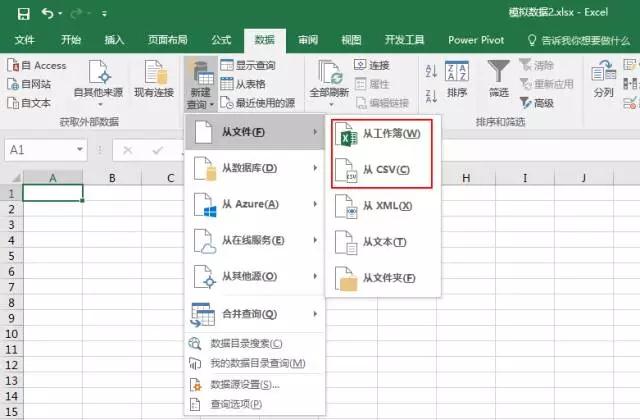This screenshot has width=640, height=420.
Task: Click 连接 in the ribbon
Action: [372, 65]
